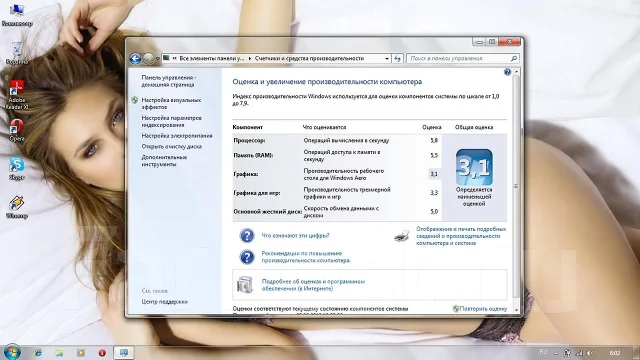Open the Корзина recycle bin desktop icon
The image size is (640, 360).
tap(17, 53)
